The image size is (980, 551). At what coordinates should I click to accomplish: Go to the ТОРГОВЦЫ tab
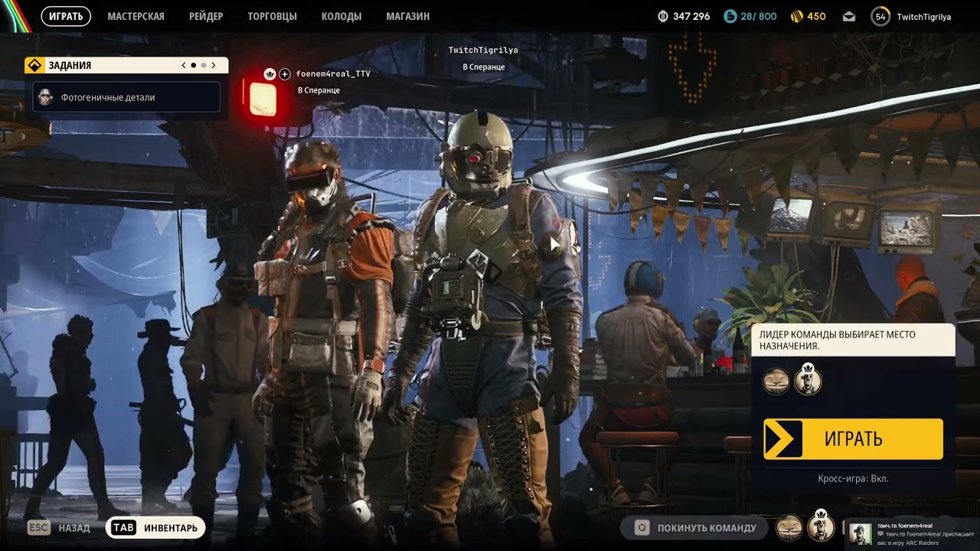272,16
